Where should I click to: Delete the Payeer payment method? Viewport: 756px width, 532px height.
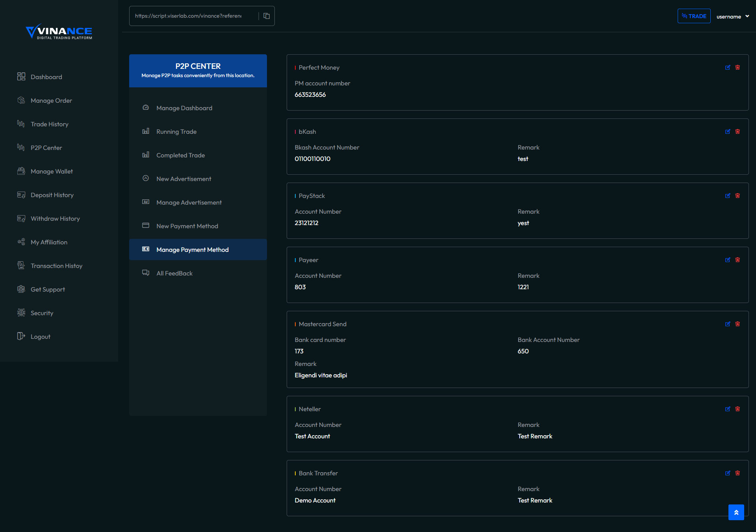click(x=737, y=260)
